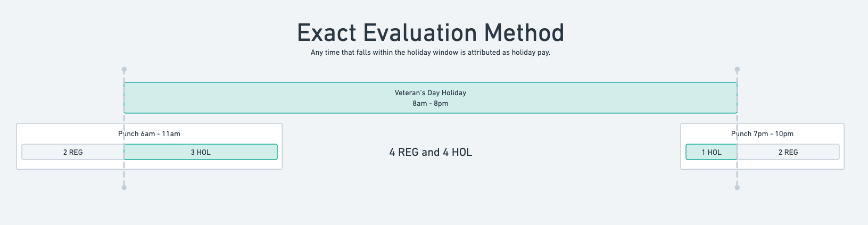Select the 1 HOL segment
This screenshot has height=225, width=868.
coord(712,152)
